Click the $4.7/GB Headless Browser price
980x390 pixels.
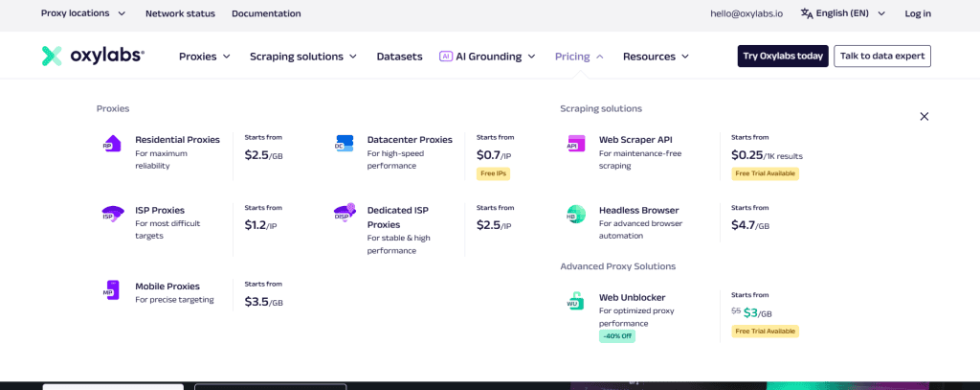click(750, 226)
